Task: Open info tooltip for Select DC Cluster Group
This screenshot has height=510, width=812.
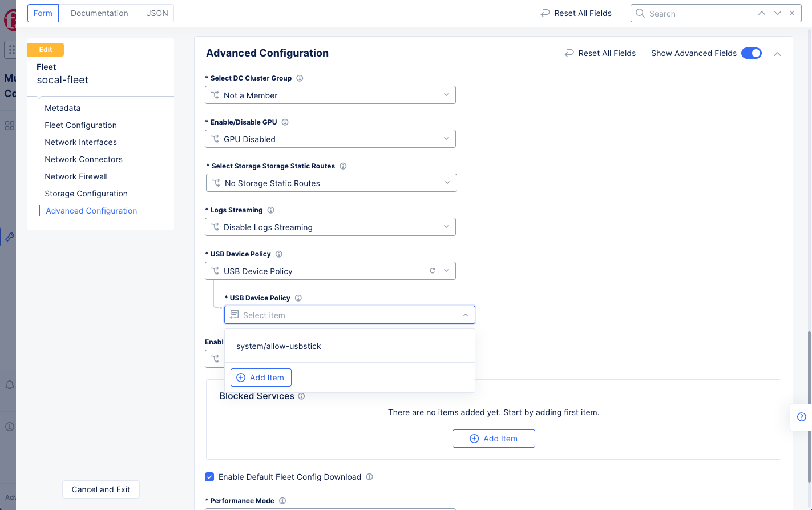Action: (300, 78)
